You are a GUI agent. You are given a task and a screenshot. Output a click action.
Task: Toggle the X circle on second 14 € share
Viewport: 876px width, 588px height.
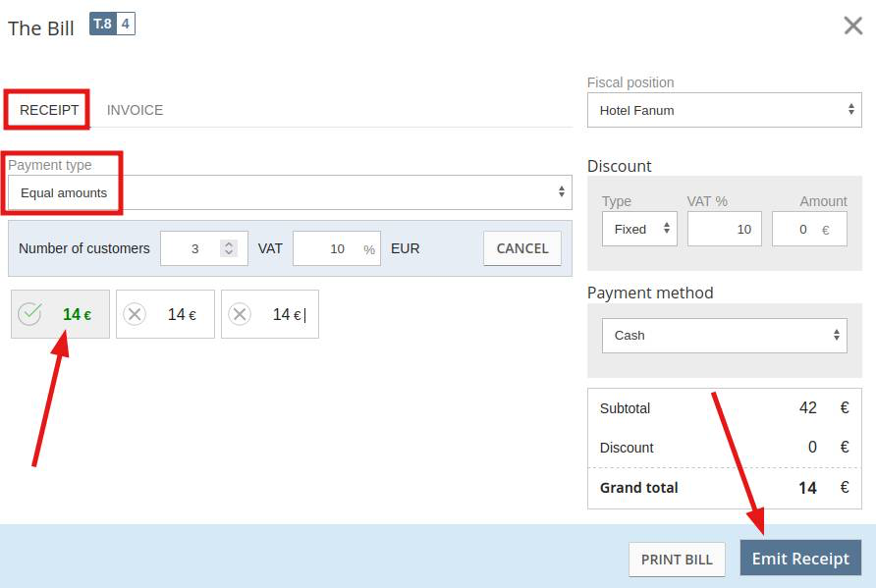point(135,314)
